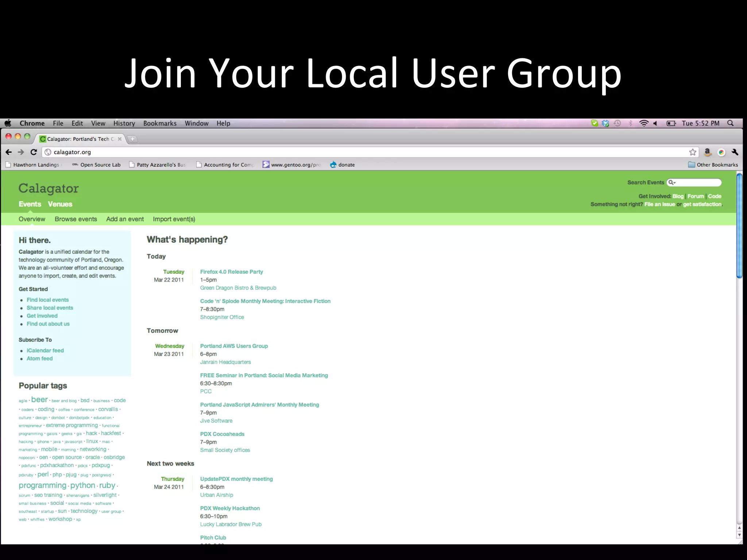Click the battery status icon

(671, 123)
